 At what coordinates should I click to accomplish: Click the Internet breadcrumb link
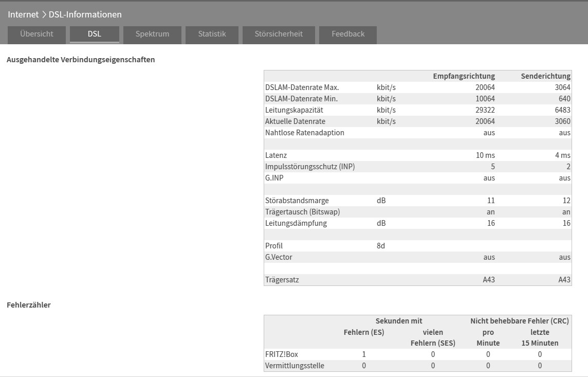pos(23,14)
